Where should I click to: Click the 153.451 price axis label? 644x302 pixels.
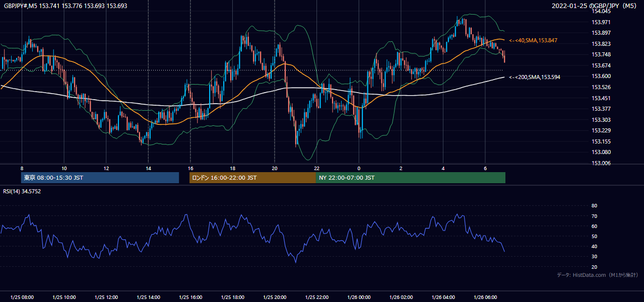pyautogui.click(x=601, y=98)
